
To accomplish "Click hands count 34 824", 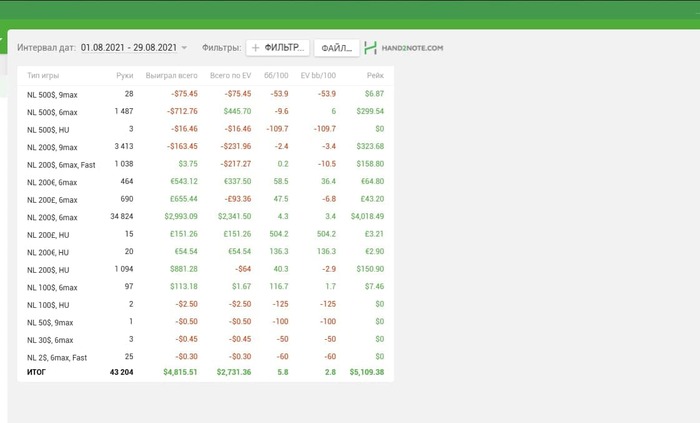I will [121, 216].
